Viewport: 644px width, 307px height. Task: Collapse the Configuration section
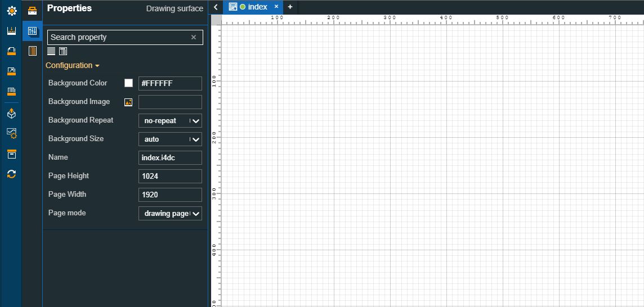coord(73,66)
